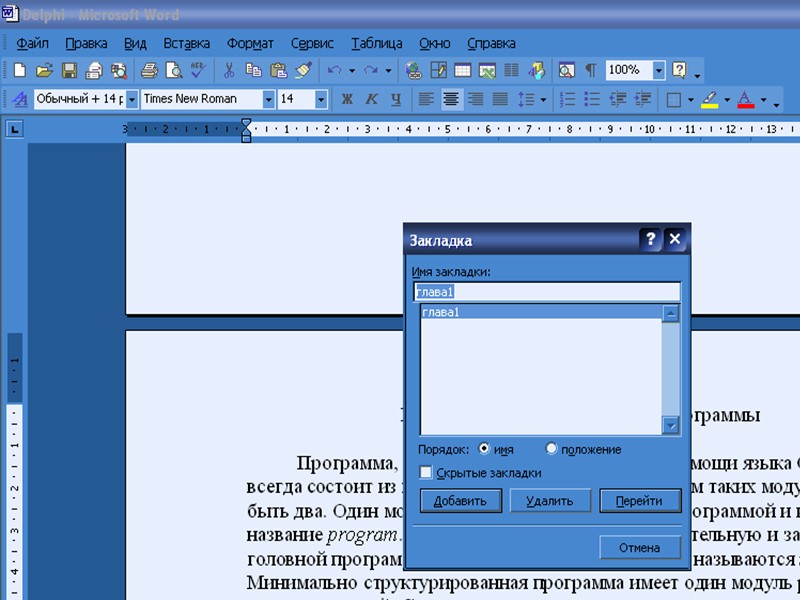Open the Redo history dropdown arrow
This screenshot has width=800, height=600.
(x=388, y=70)
